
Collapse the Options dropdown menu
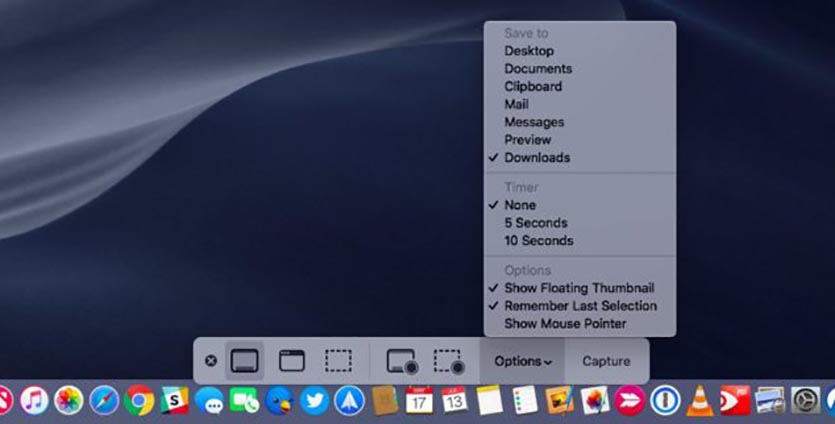pyautogui.click(x=523, y=361)
